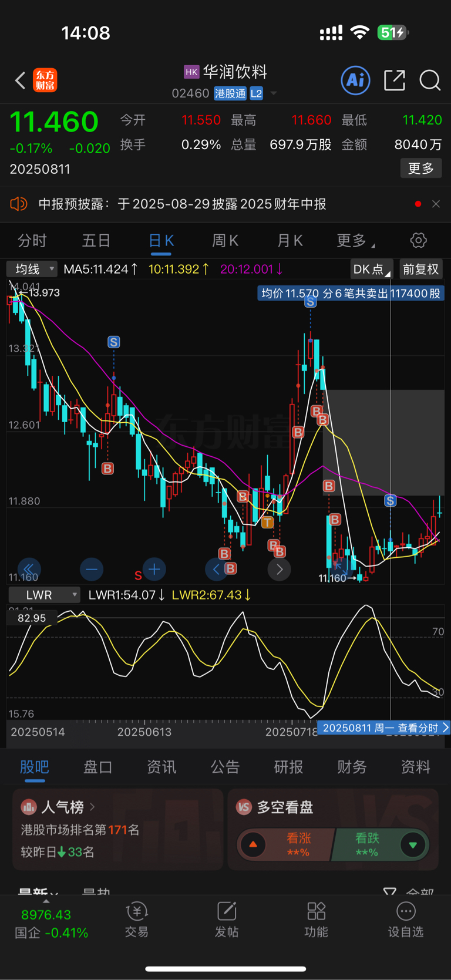Expand 人气榜 chevron arrow
Viewport: 451px width, 980px height.
tap(92, 807)
